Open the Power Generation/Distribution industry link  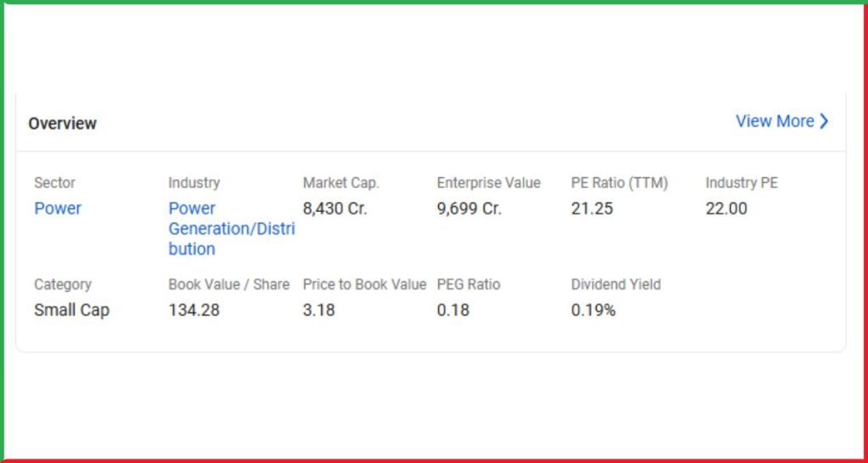231,229
